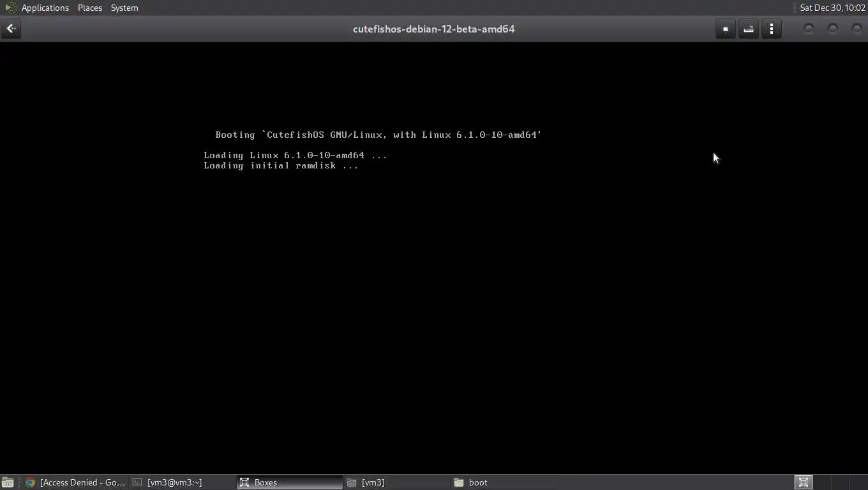This screenshot has width=868, height=490.
Task: Open the calendar from the Sat Dec 30 clock
Action: (832, 8)
